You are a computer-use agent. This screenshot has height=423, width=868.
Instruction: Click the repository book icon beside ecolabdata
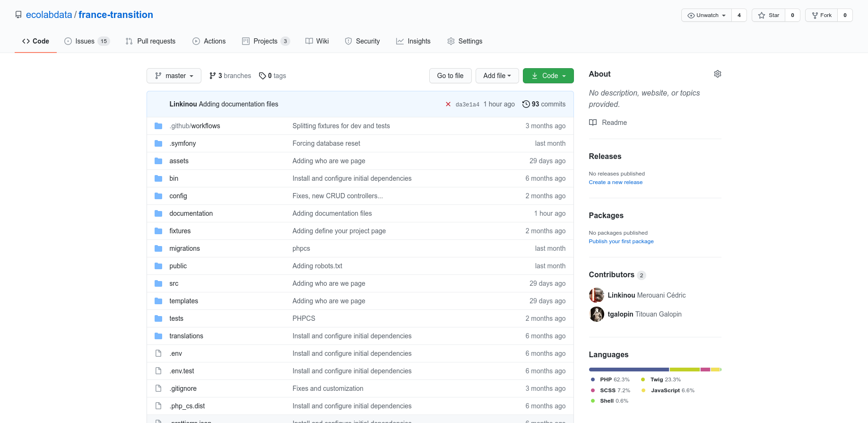point(18,15)
